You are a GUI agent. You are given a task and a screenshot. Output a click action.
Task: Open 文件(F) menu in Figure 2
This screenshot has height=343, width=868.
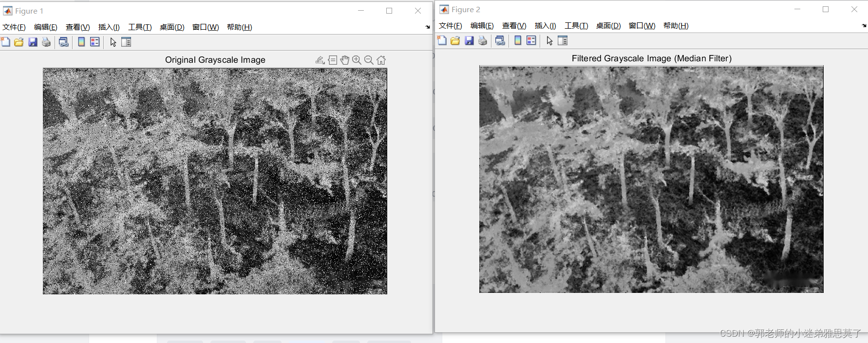coord(451,26)
